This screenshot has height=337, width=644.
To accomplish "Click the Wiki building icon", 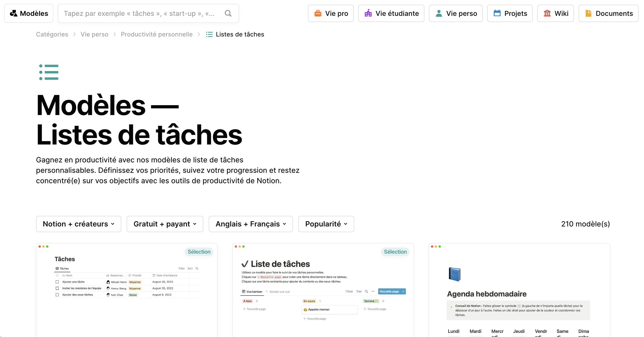I will click(547, 13).
